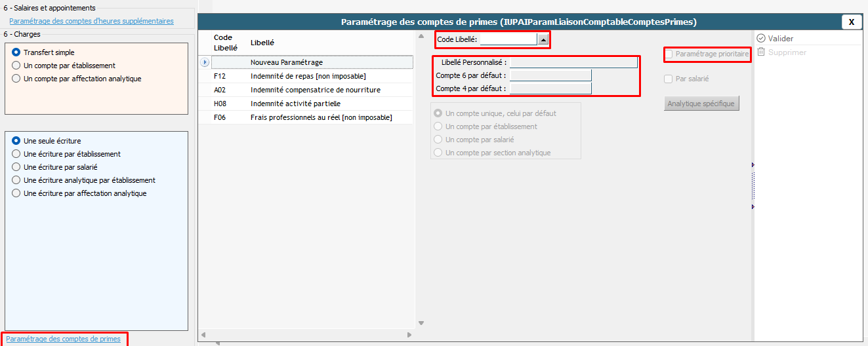Click the Libellé column header
The width and height of the screenshot is (868, 346).
[262, 43]
